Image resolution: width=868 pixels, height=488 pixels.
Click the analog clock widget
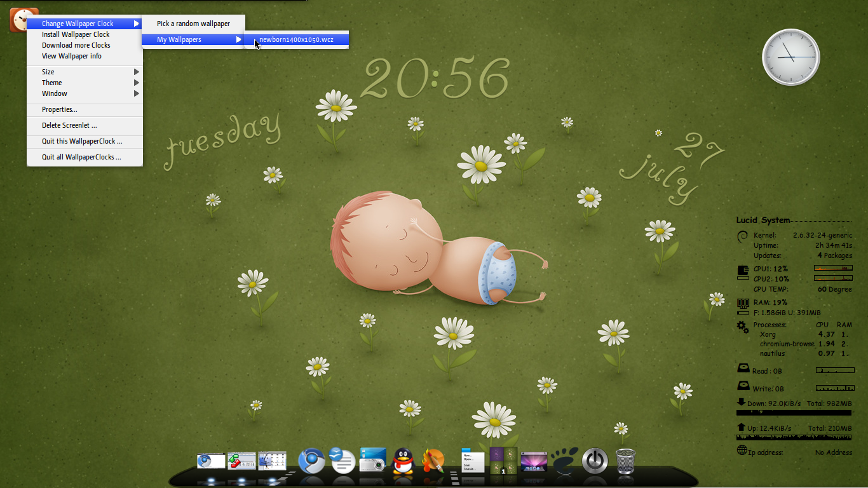coord(790,57)
